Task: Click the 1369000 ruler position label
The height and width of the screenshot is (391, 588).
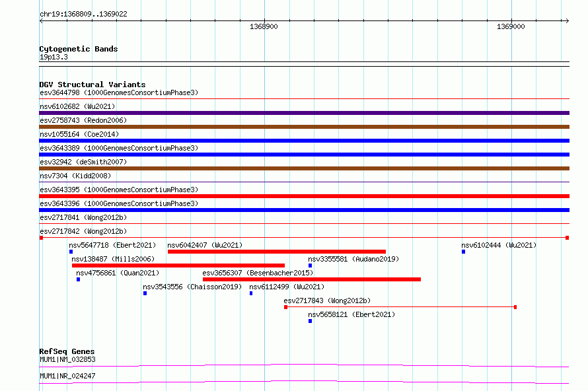Action: point(511,26)
